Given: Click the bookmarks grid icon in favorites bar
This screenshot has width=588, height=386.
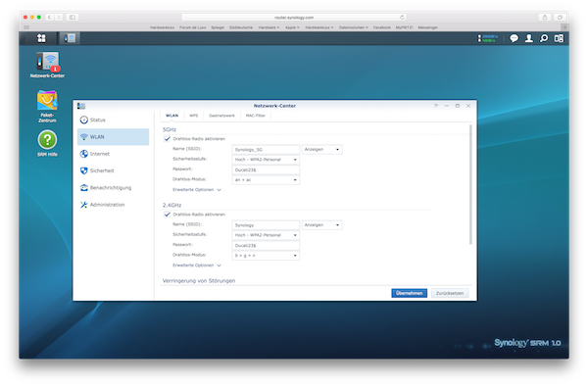Looking at the screenshot, I should 26,27.
